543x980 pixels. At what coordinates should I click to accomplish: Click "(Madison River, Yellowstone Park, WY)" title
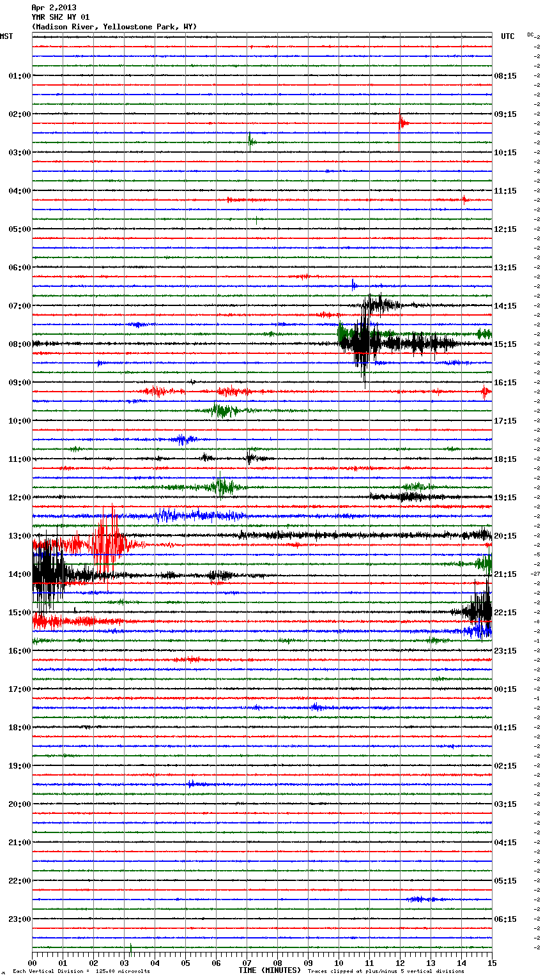click(114, 27)
